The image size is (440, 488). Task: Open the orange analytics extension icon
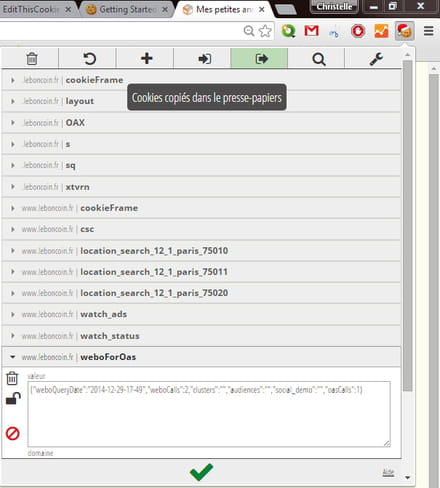pyautogui.click(x=381, y=31)
